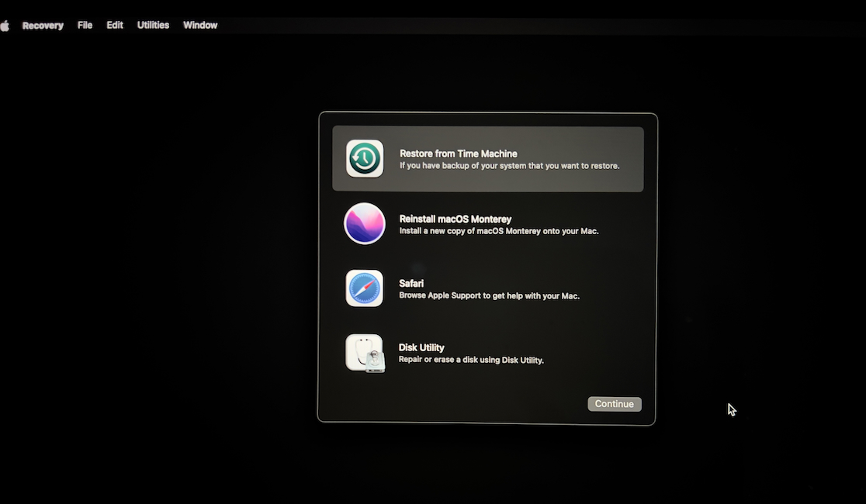Select the "Safari" option title
This screenshot has width=866, height=504.
click(x=411, y=283)
